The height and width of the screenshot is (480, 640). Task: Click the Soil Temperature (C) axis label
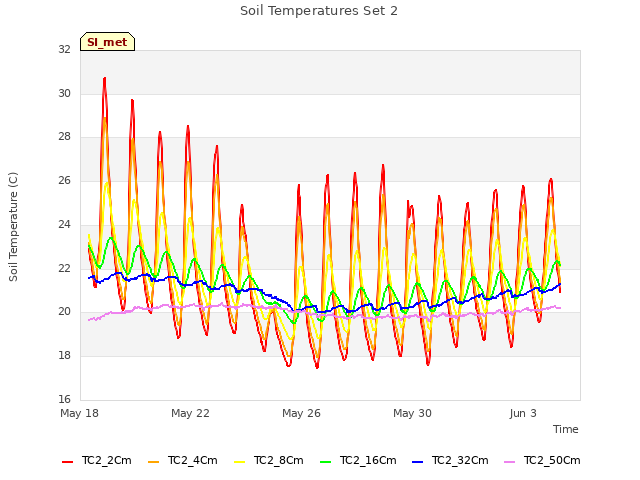(13, 227)
